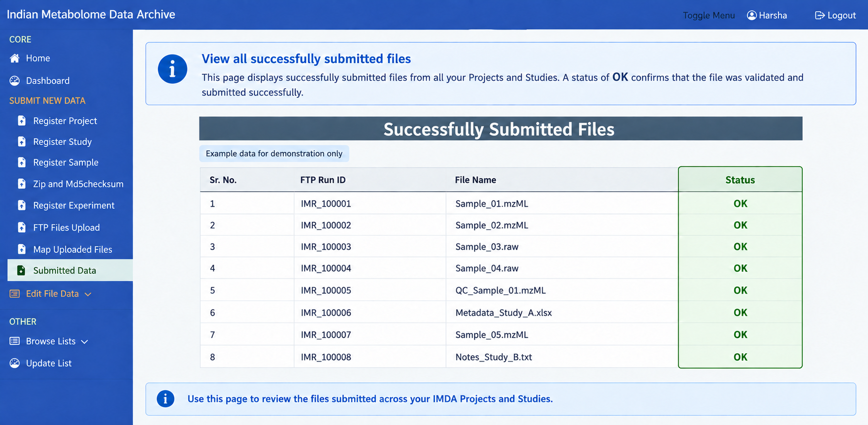Click the Zip and Md5checksum file icon
This screenshot has width=868, height=425.
tap(22, 184)
